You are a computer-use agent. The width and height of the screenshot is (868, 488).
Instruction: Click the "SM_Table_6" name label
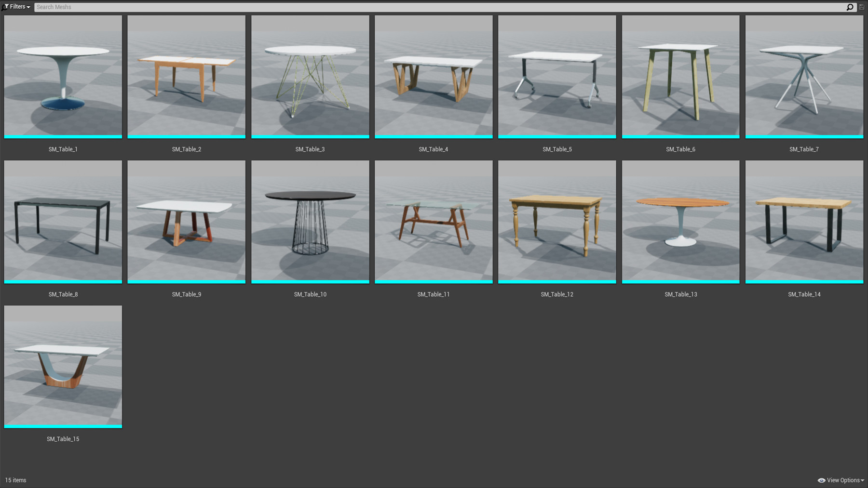point(680,149)
